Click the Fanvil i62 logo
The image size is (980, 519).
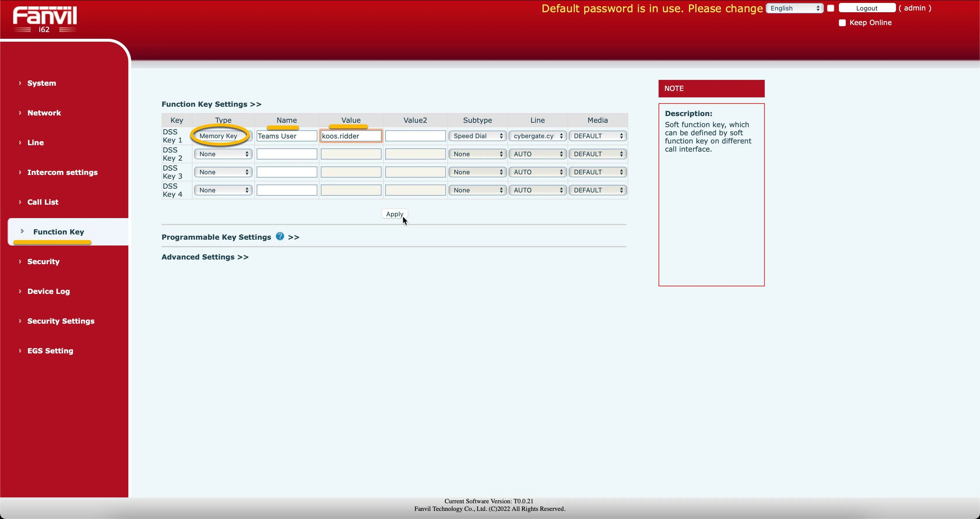(x=45, y=19)
